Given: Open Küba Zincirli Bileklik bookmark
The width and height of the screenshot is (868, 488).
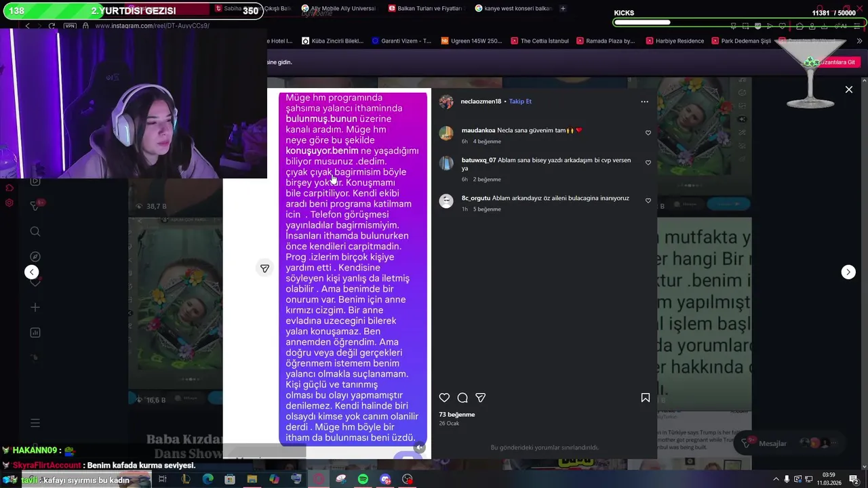Looking at the screenshot, I should point(333,41).
